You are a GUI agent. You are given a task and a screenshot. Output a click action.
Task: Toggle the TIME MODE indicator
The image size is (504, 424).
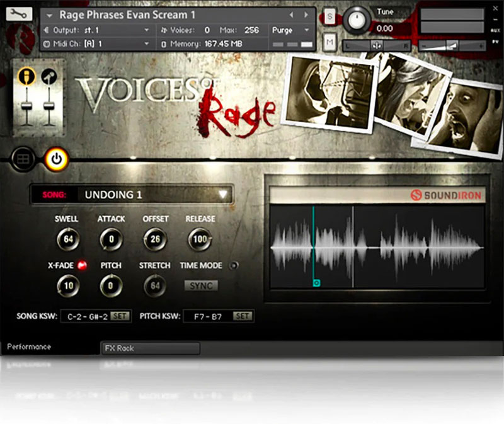pos(234,266)
